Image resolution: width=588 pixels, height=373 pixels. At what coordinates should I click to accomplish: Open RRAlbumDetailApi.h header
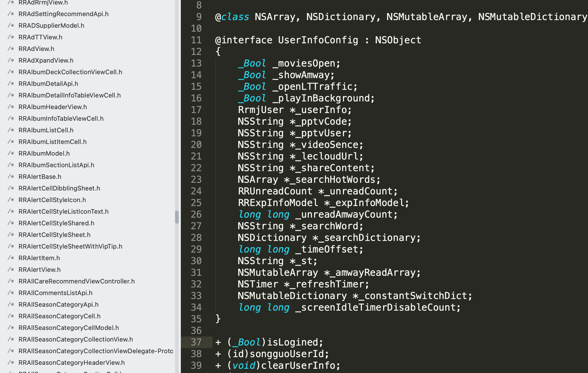tap(48, 84)
